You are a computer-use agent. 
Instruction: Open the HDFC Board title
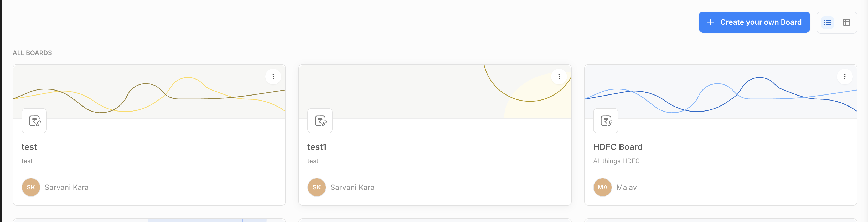(x=618, y=147)
